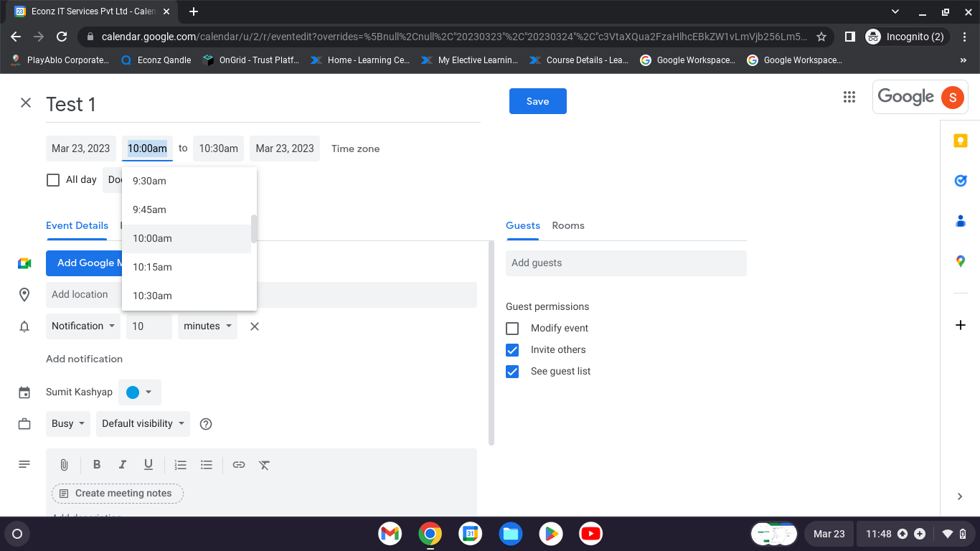Uncheck See guest list permission
Screen dimensions: 980x551
pyautogui.click(x=512, y=372)
